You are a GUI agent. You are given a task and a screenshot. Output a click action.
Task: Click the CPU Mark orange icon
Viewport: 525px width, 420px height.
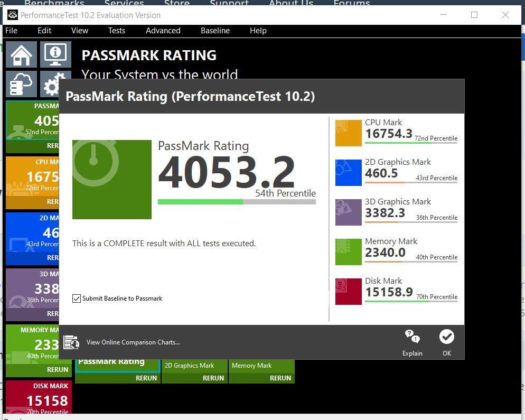tap(348, 133)
